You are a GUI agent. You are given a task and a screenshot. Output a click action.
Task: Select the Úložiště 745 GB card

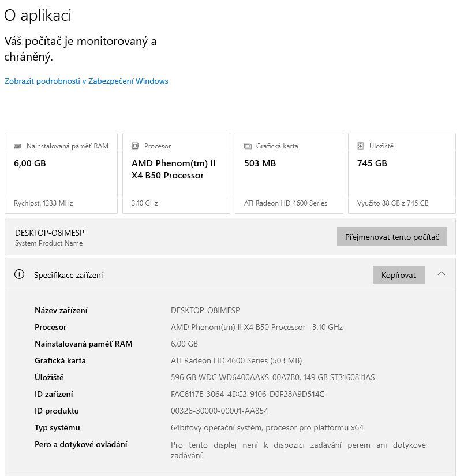[x=402, y=173]
